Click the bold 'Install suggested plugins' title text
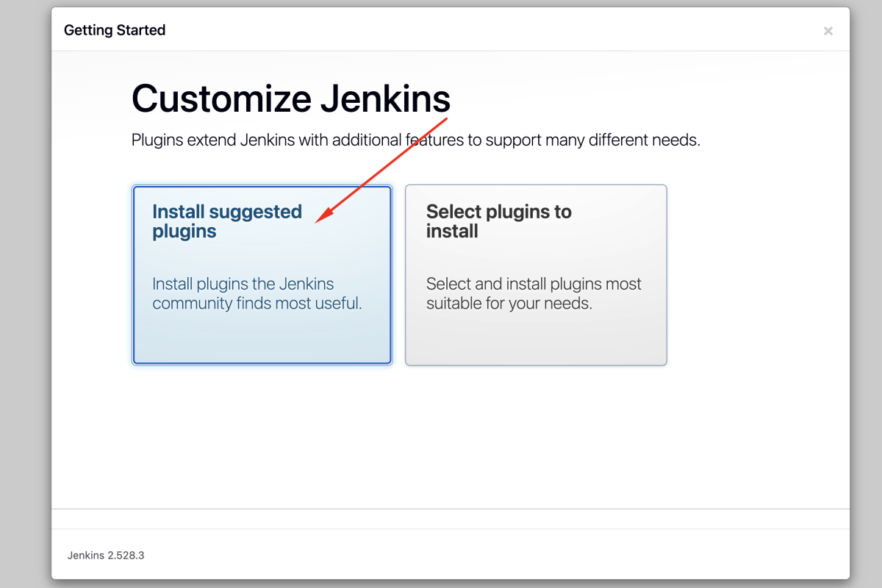 (226, 221)
